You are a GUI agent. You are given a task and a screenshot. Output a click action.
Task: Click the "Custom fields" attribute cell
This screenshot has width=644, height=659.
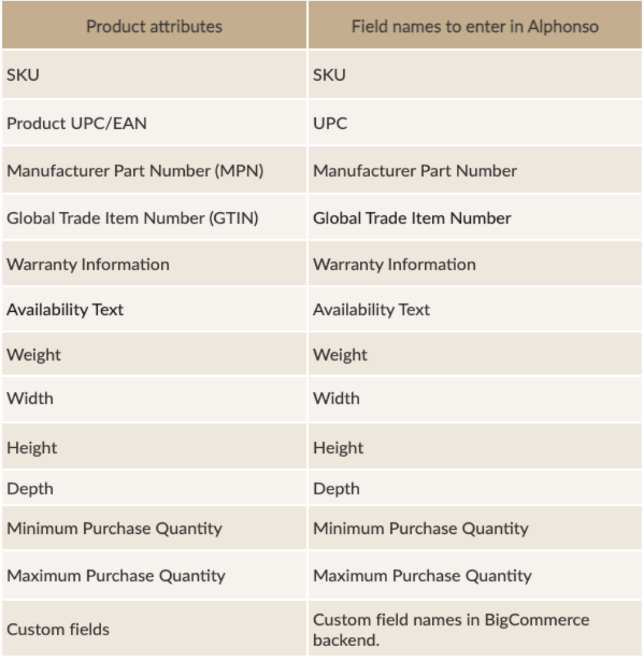[58, 629]
